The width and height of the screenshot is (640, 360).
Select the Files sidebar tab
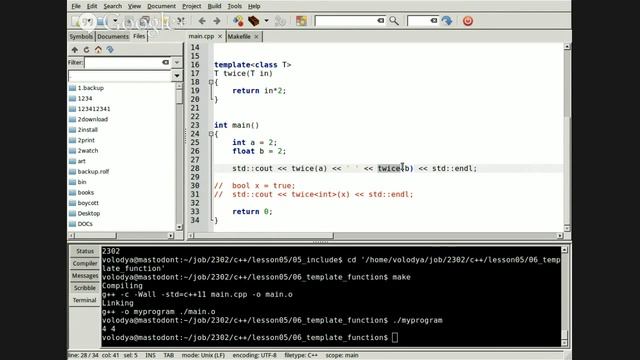pos(139,36)
